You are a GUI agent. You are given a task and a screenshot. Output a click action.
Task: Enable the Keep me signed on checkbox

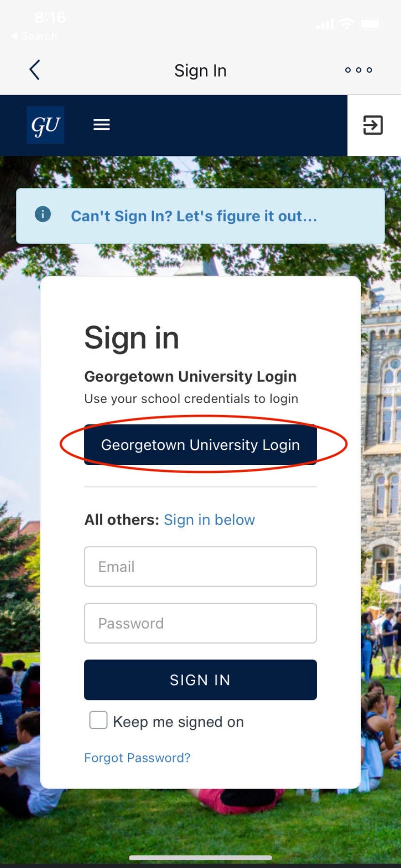point(98,720)
